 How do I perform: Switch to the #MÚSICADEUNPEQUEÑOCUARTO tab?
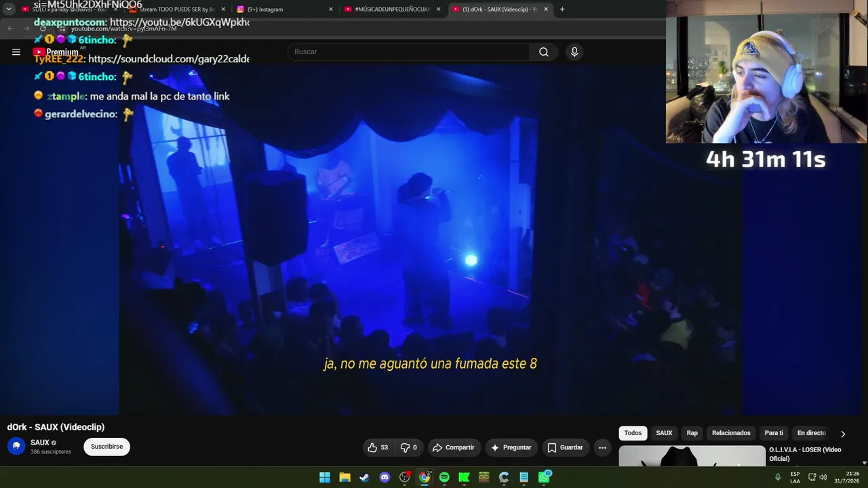point(392,9)
